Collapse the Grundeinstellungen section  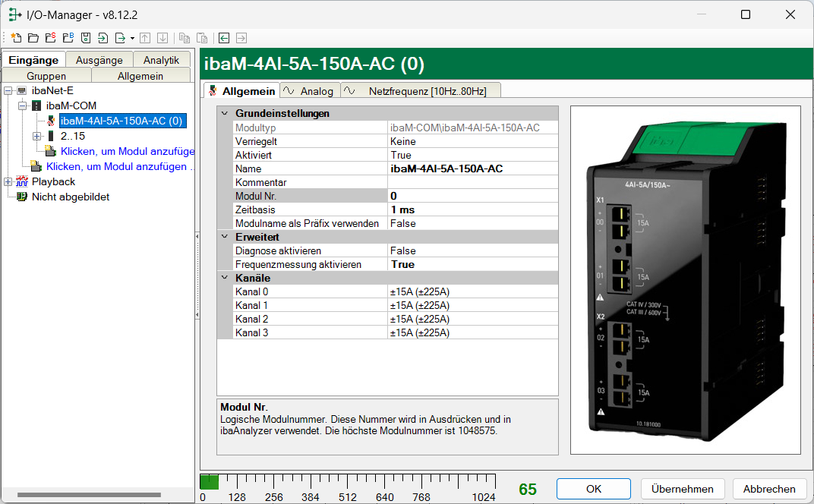(225, 114)
